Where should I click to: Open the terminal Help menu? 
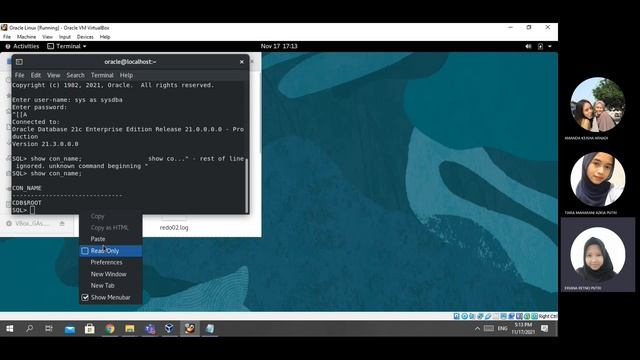click(126, 75)
